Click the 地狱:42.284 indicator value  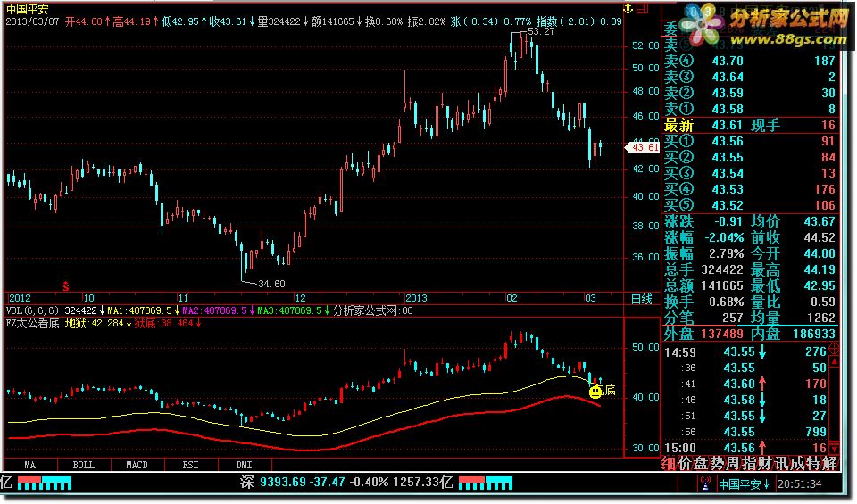point(94,323)
